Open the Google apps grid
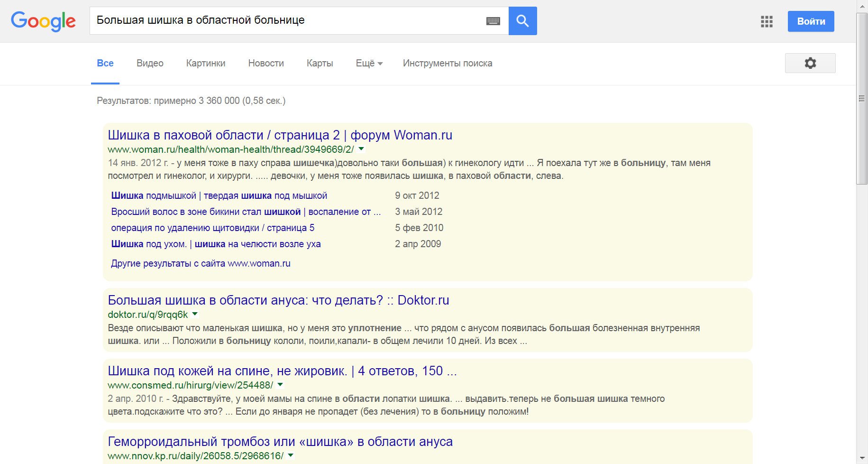 pyautogui.click(x=767, y=21)
